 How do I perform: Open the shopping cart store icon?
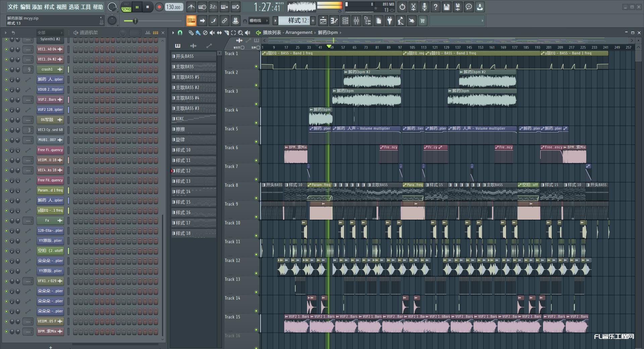[423, 21]
